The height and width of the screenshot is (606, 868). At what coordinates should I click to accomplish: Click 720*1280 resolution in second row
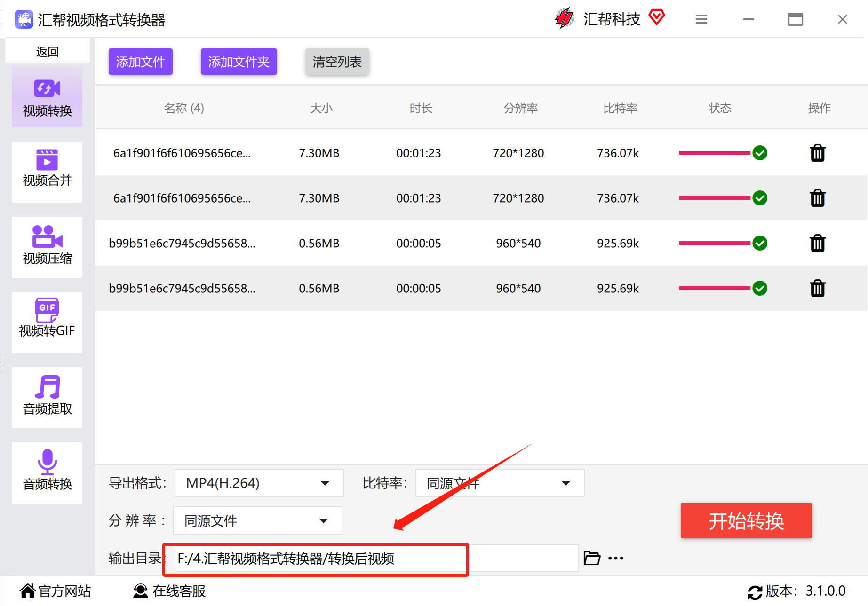[x=518, y=198]
